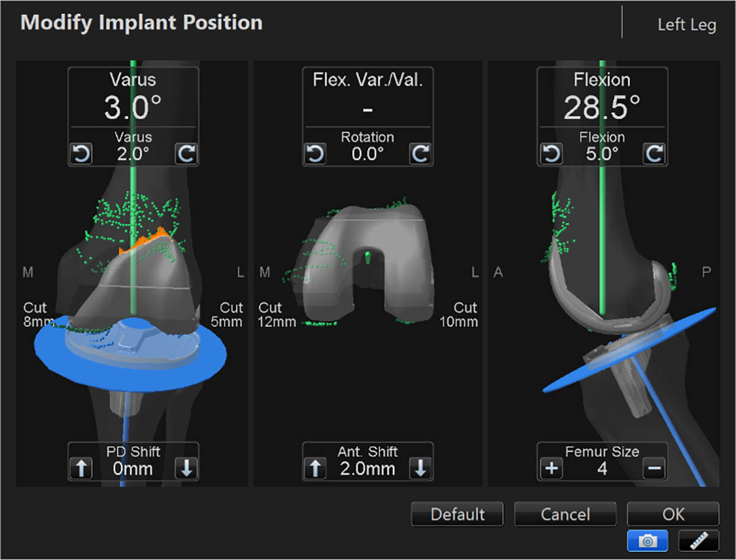Screen dimensions: 736x560
Task: Click the Default button
Action: pos(458,514)
